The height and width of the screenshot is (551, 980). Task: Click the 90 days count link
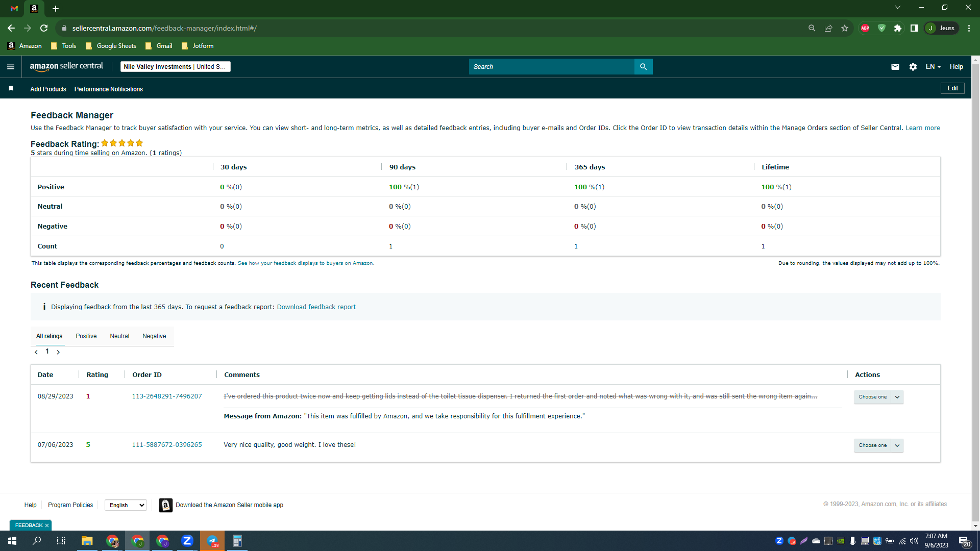(391, 246)
